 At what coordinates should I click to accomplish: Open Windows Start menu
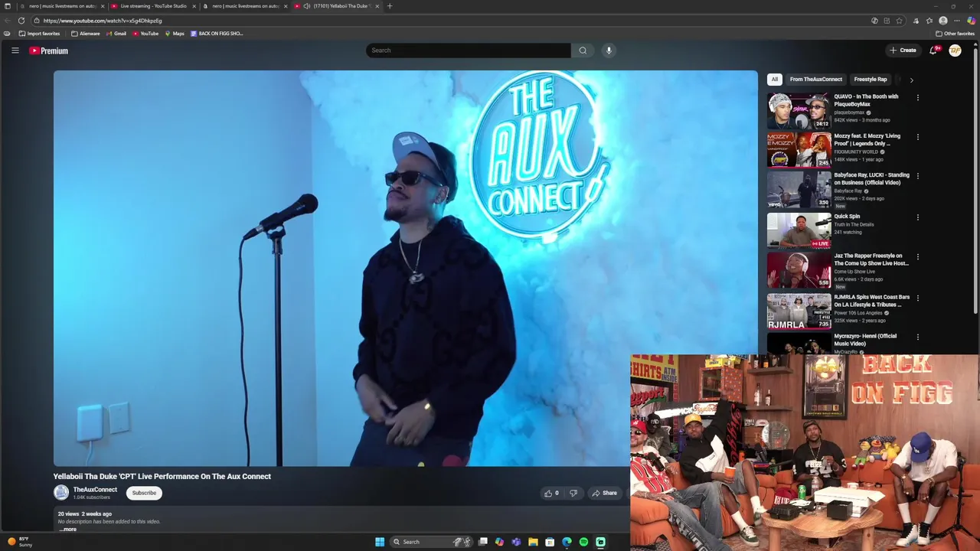click(x=380, y=542)
